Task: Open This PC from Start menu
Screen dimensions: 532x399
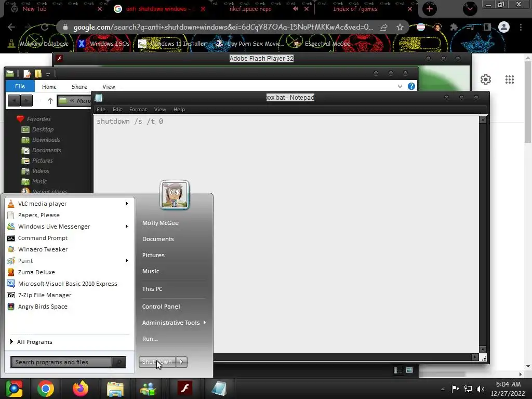Action: click(x=152, y=289)
